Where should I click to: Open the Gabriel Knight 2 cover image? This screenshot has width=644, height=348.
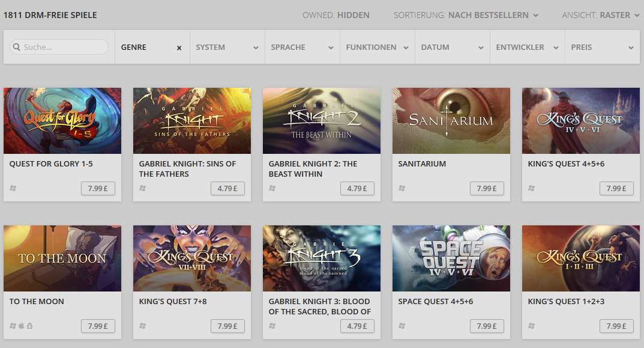tap(322, 121)
